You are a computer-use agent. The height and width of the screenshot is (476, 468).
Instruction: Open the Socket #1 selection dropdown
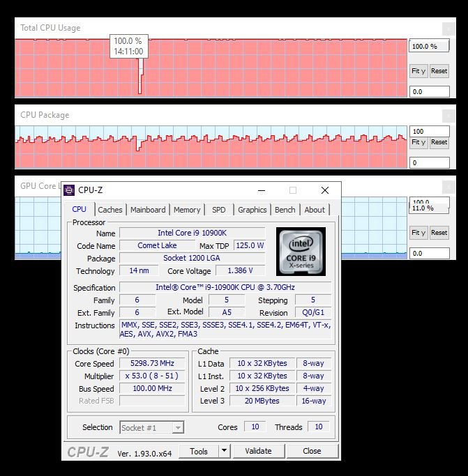[x=152, y=427]
